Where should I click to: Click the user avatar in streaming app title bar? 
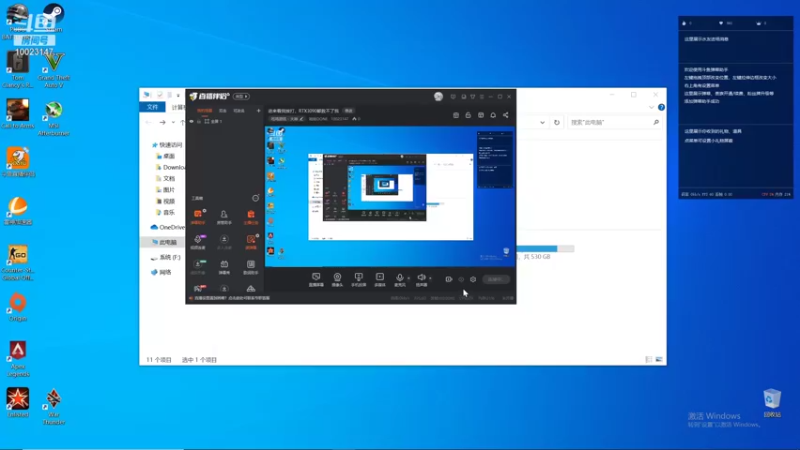[438, 96]
